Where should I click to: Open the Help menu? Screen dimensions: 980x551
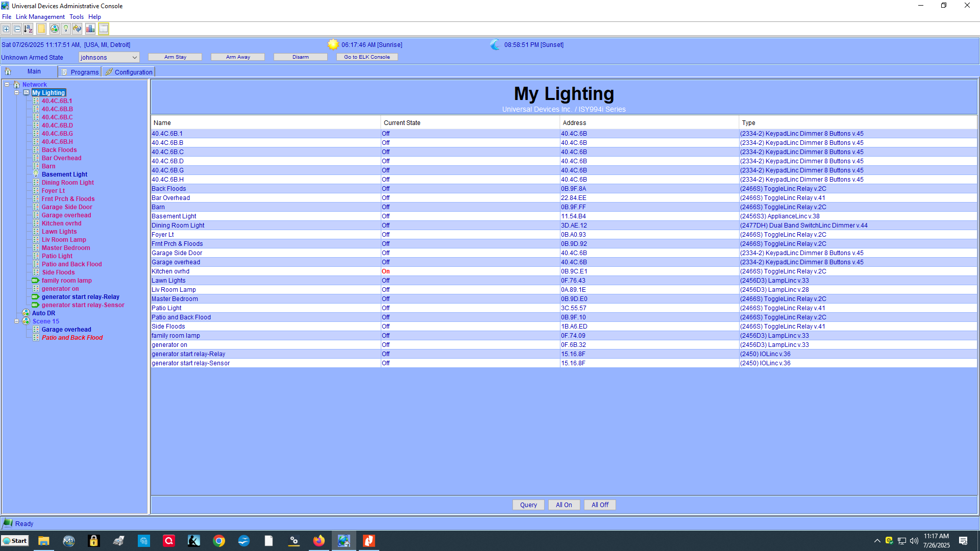click(x=94, y=17)
